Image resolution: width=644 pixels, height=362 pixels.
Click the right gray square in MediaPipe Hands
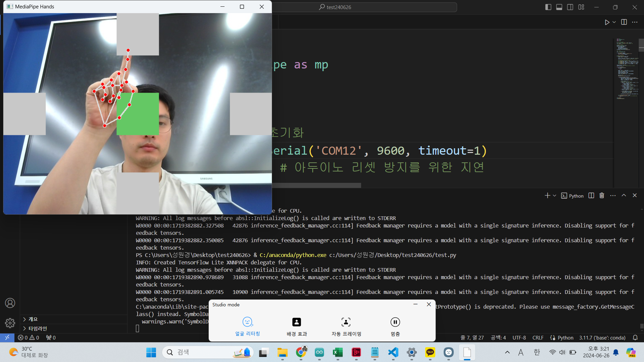coord(251,114)
